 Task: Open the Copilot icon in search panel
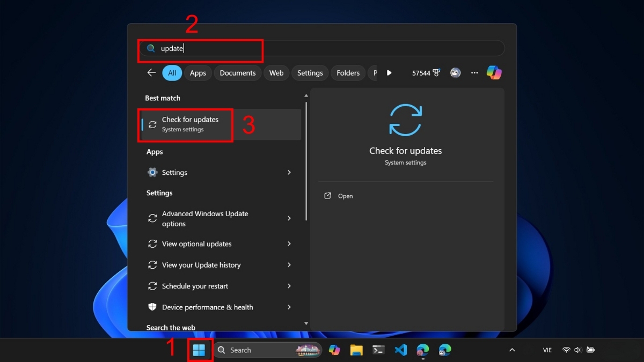(x=494, y=73)
